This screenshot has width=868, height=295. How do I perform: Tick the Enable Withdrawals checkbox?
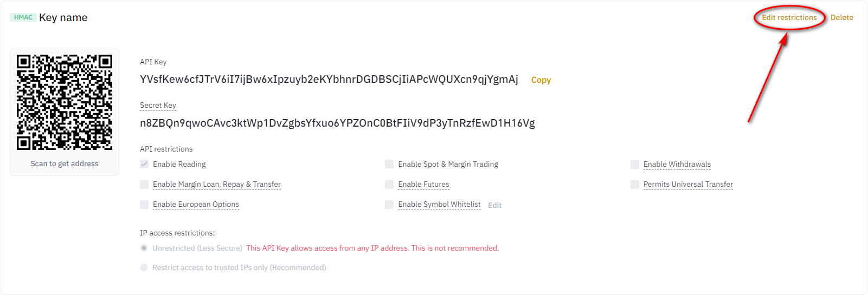635,165
